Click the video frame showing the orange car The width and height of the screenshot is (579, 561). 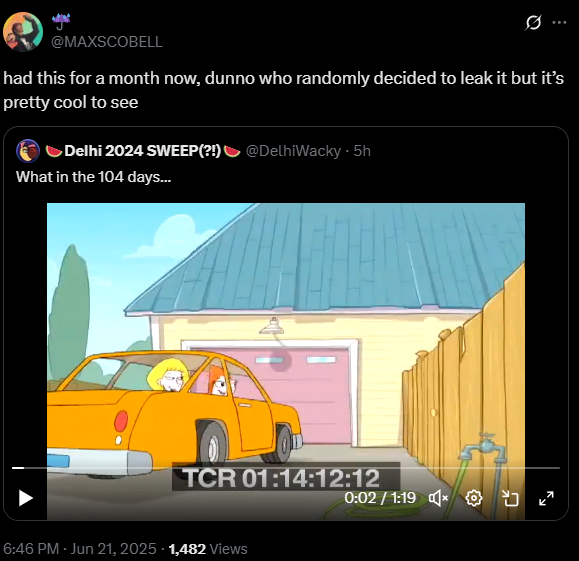(x=286, y=332)
